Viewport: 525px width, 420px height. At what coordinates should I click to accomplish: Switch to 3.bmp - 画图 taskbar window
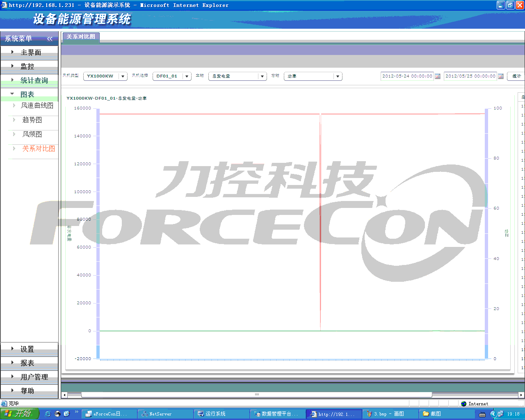[x=390, y=414]
